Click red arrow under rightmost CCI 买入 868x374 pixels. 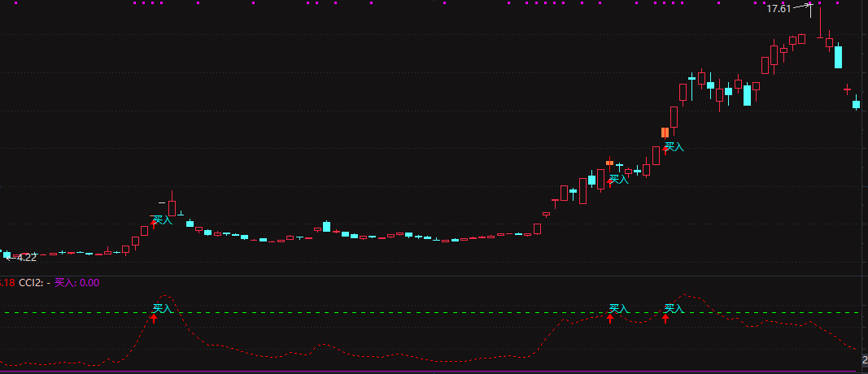click(665, 318)
